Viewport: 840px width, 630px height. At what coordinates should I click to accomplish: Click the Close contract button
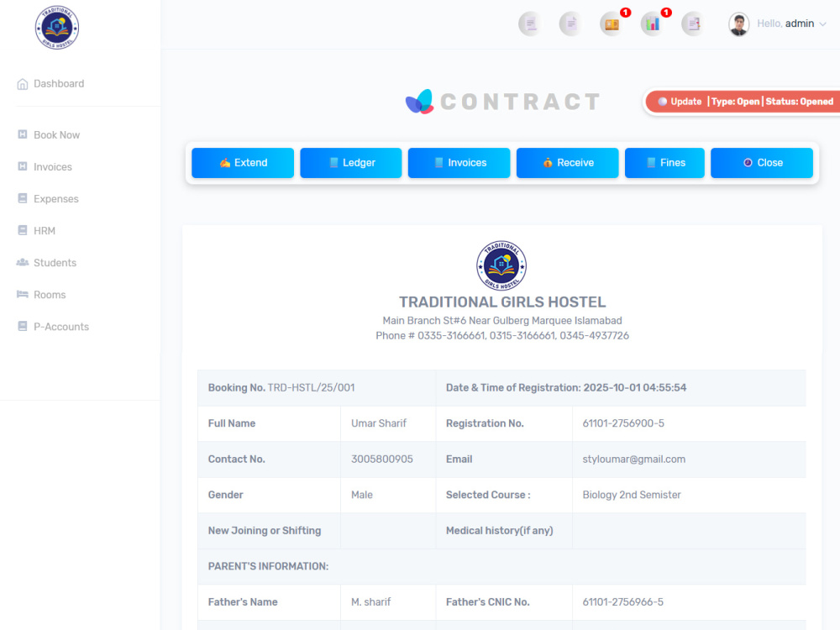click(762, 163)
